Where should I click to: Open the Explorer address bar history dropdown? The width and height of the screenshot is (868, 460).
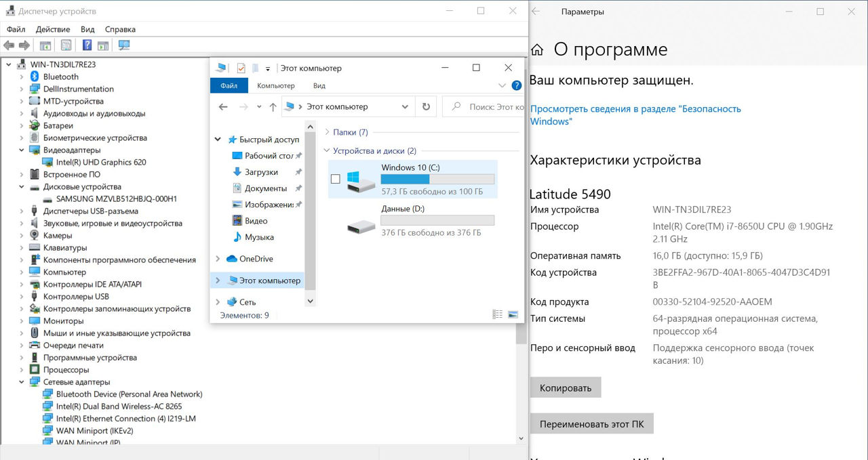406,107
